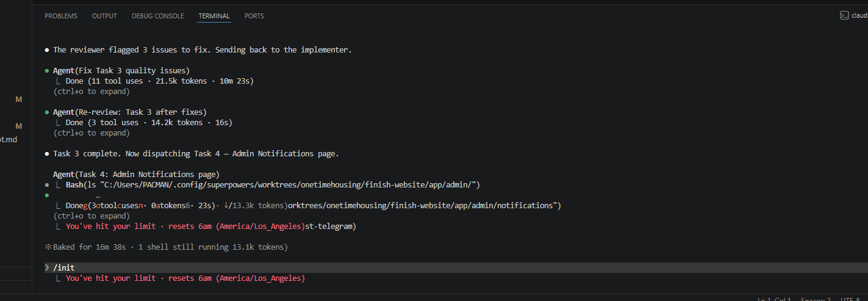Click the asterisk spinner before 'Baked for 16m 38s'
Image resolution: width=868 pixels, height=301 pixels.
[48, 247]
